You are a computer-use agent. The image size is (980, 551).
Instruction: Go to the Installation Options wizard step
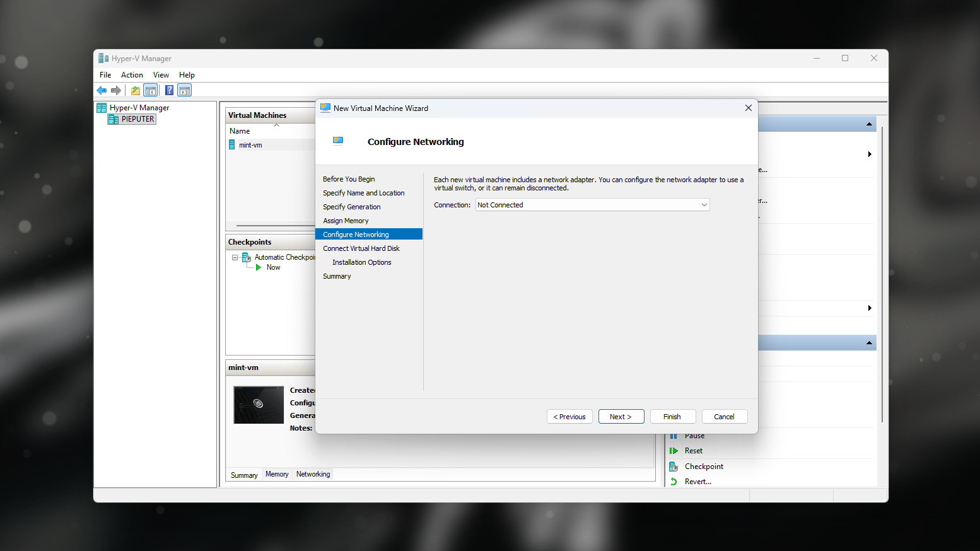362,262
